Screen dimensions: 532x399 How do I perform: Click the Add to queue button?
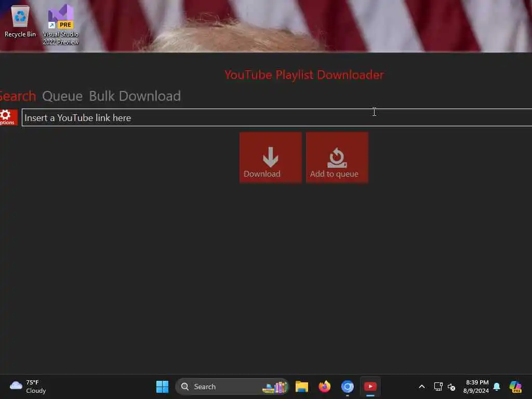(337, 158)
